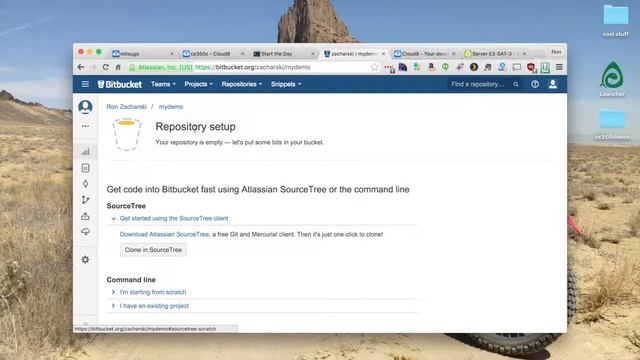Open the Source sidebar icon
Viewport: 640px width, 360px height.
coord(85,168)
